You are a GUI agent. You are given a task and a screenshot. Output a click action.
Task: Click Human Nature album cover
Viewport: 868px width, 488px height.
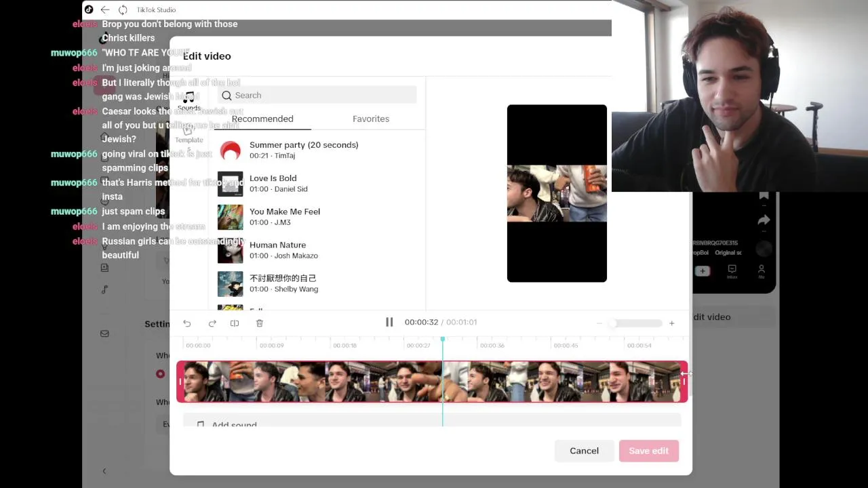coord(231,251)
